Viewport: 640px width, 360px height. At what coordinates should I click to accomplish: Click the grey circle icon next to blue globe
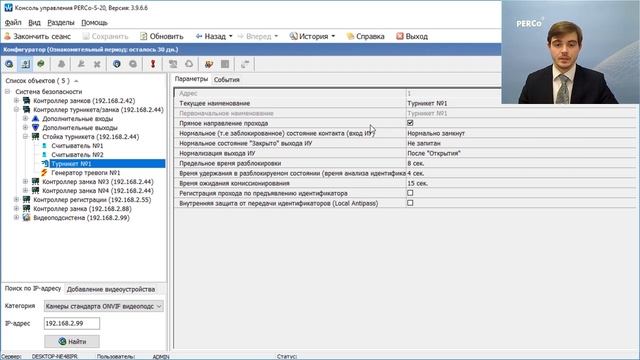point(133,64)
